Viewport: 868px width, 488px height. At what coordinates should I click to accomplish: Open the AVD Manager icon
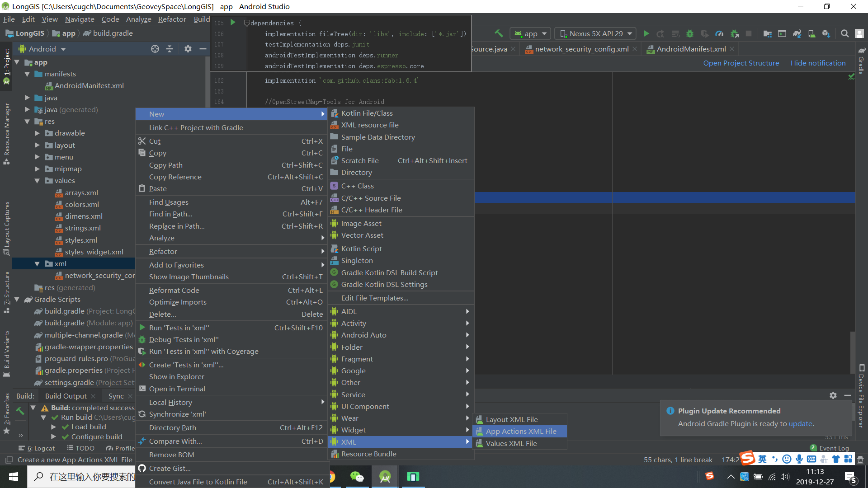(x=811, y=33)
